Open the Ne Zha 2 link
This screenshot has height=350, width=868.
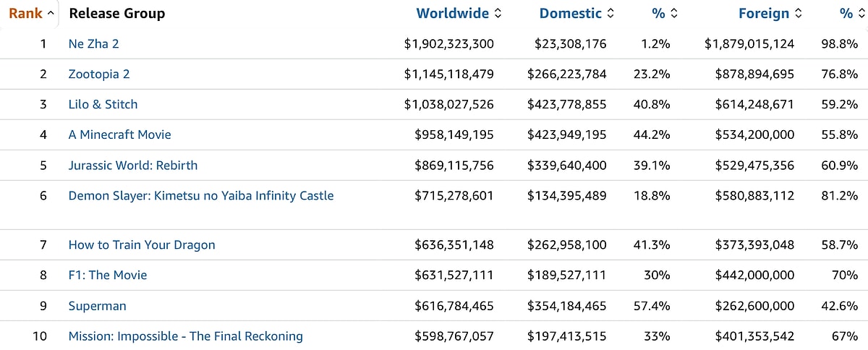(x=93, y=44)
